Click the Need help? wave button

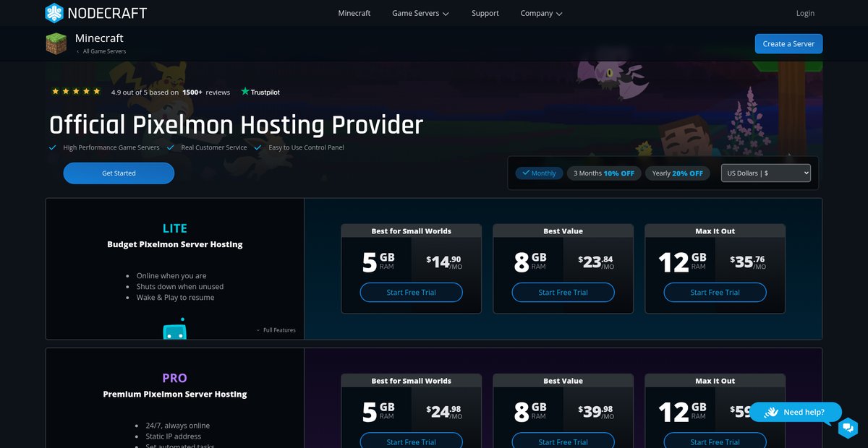point(796,412)
